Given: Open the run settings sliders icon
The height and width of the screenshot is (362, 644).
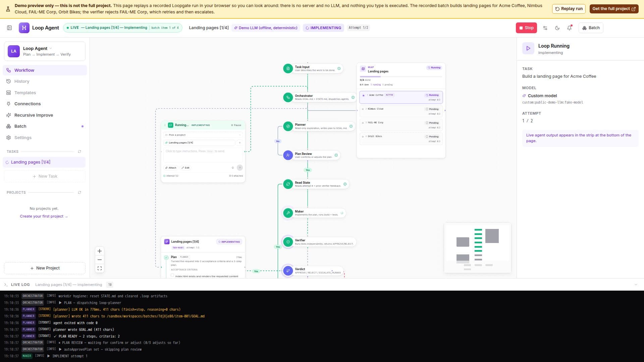Looking at the screenshot, I should pos(545,28).
